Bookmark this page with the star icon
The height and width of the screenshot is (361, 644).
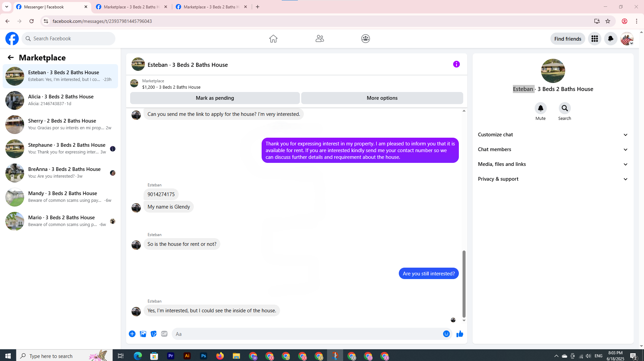(608, 21)
